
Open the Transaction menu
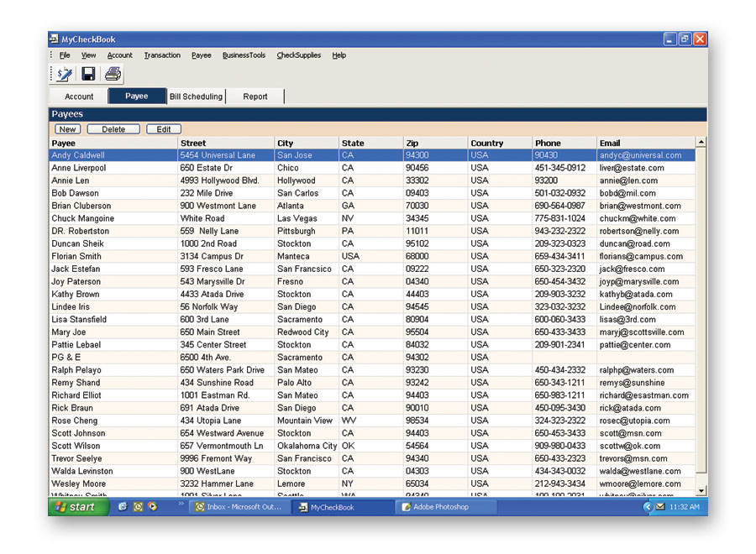162,55
